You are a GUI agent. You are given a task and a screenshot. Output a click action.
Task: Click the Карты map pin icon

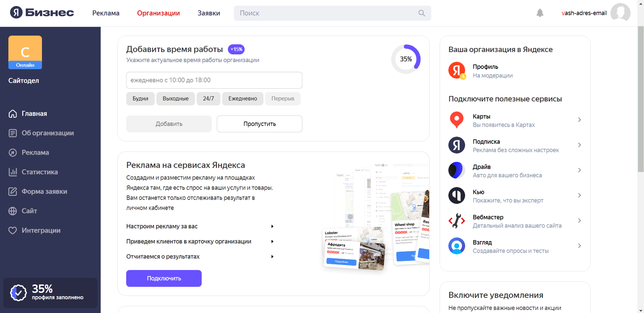tap(457, 120)
